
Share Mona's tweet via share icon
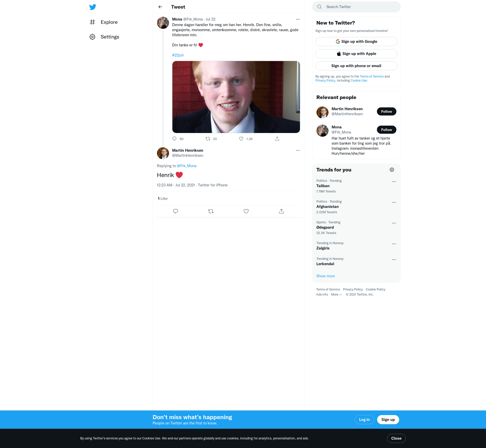(x=277, y=139)
